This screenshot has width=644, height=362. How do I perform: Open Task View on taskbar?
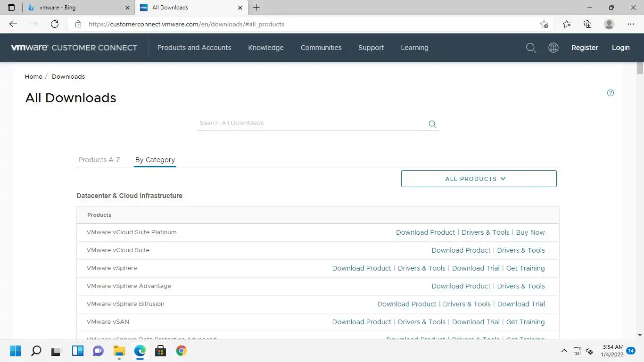click(57, 351)
